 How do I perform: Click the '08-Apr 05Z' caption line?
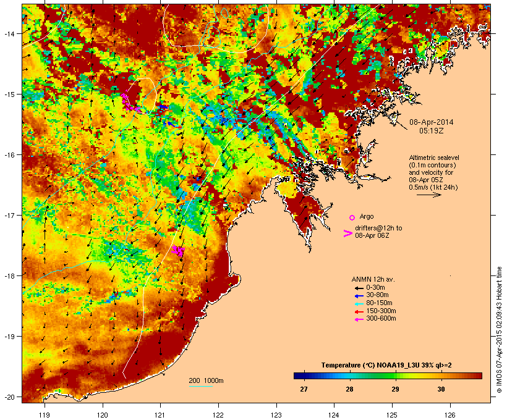click(x=426, y=180)
